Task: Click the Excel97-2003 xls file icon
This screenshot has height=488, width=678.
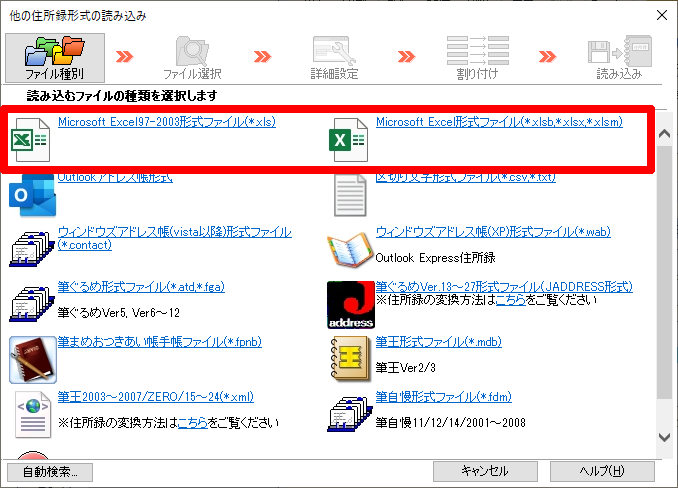Action: point(30,140)
